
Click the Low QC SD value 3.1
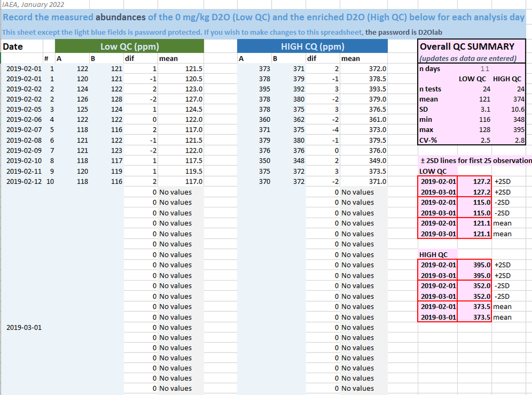pyautogui.click(x=484, y=109)
